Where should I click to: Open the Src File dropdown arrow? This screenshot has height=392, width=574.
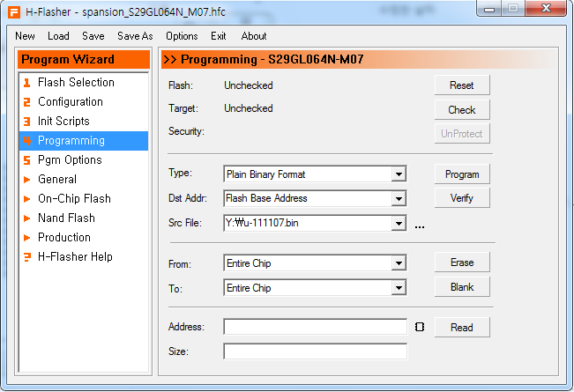coord(399,223)
